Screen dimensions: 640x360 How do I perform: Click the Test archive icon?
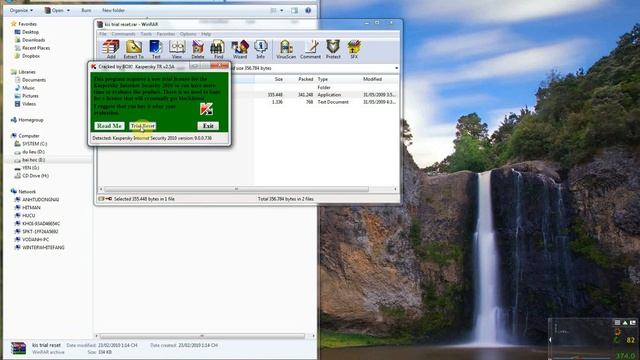[156, 49]
